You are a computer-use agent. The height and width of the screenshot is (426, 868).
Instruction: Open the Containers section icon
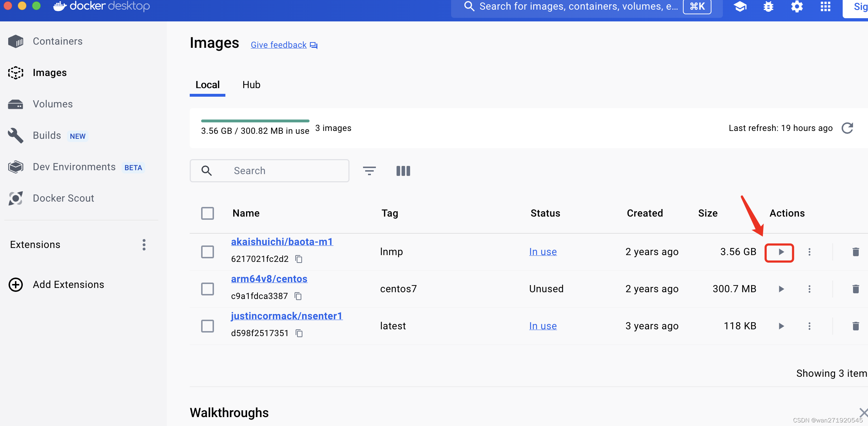pyautogui.click(x=16, y=41)
